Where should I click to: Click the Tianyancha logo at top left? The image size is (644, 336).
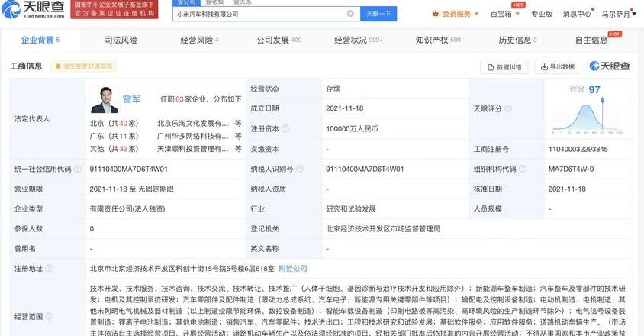pos(34,9)
